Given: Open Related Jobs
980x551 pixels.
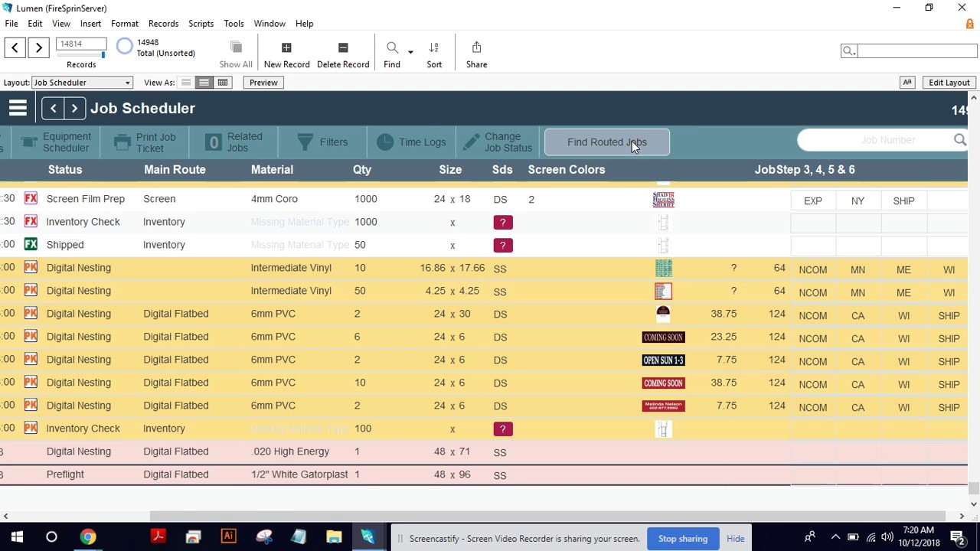Looking at the screenshot, I should (x=234, y=142).
